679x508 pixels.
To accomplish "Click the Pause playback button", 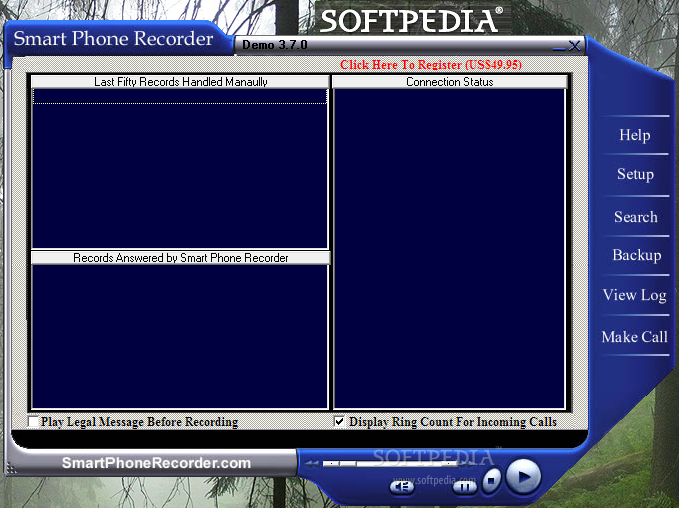I will point(465,488).
